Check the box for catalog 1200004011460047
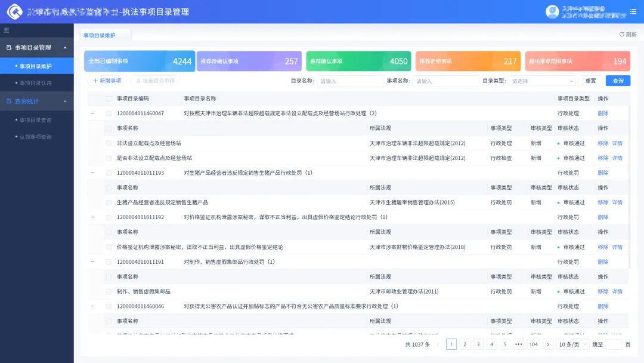 pyautogui.click(x=109, y=113)
